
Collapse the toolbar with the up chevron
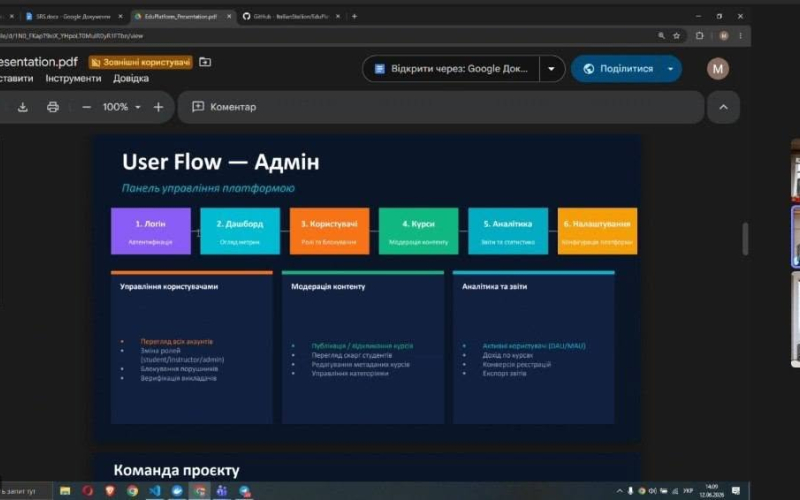click(x=723, y=107)
